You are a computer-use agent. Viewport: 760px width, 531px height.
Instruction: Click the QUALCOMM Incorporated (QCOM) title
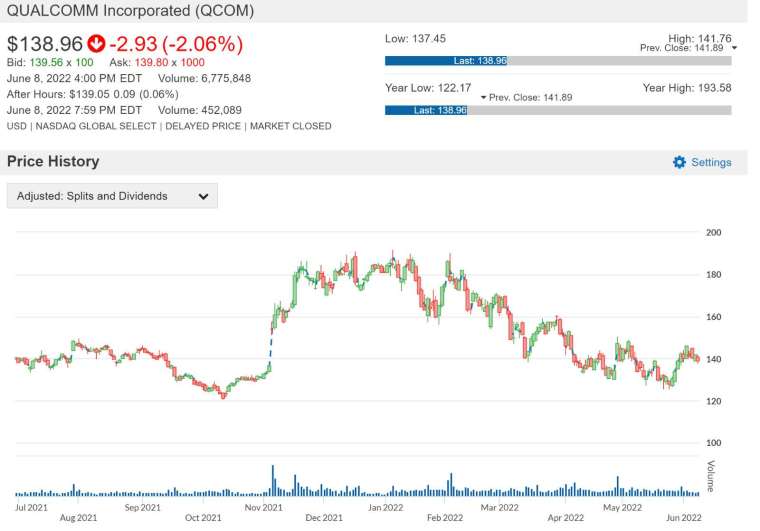coord(130,11)
